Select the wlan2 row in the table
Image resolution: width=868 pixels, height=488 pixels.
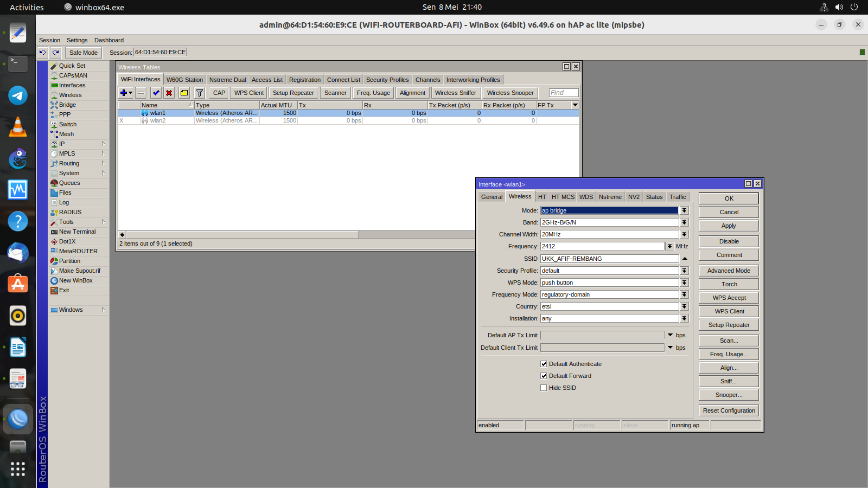[x=348, y=120]
